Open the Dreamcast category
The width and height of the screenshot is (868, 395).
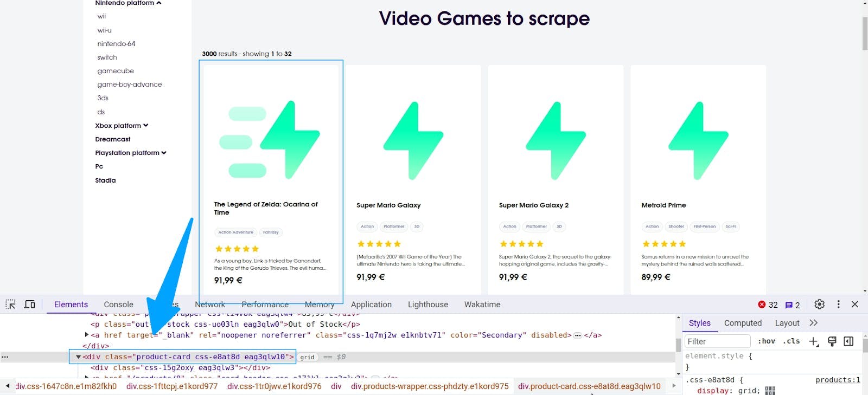pyautogui.click(x=113, y=139)
